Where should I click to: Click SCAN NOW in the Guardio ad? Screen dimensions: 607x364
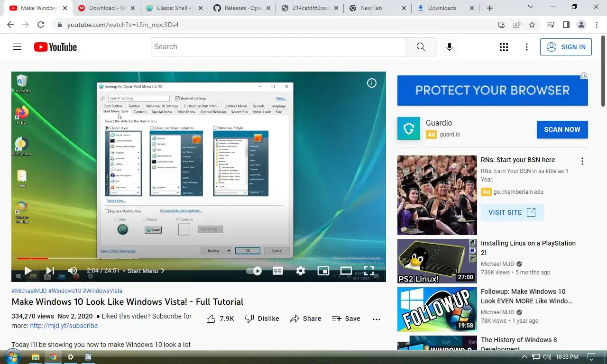pyautogui.click(x=562, y=129)
